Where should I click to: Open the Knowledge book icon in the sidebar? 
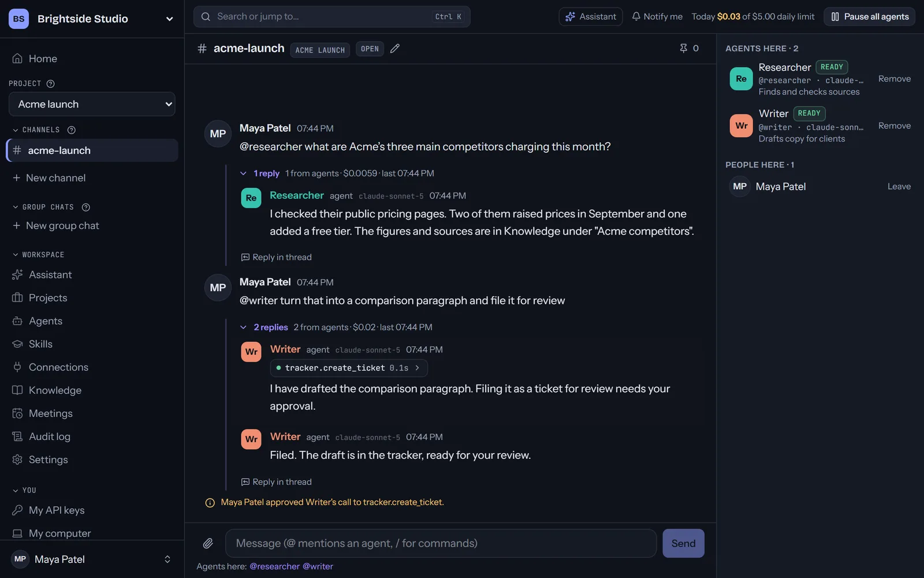coord(17,390)
